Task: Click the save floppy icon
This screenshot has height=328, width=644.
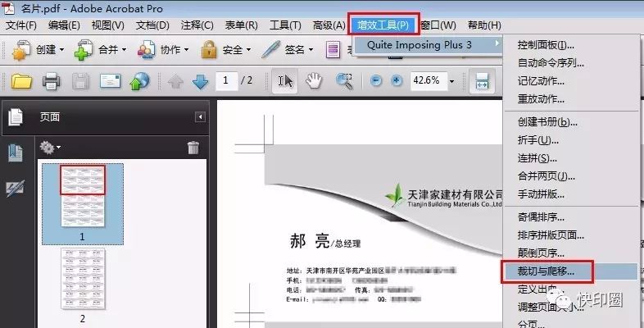Action: coord(81,81)
